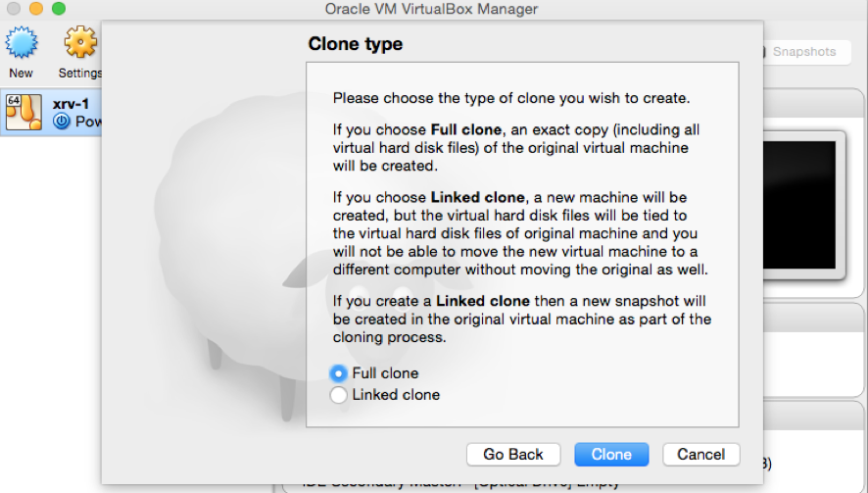Select the xrv-1 machine name in list
This screenshot has height=493, width=868.
coord(71,104)
